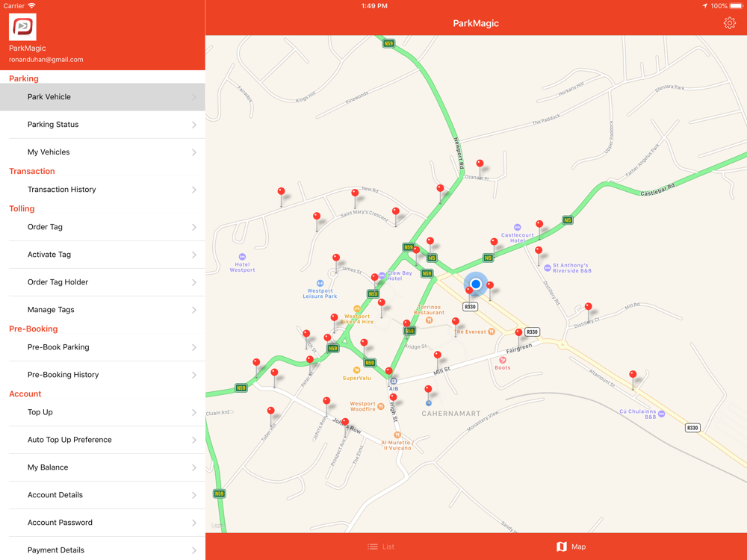Expand the Order Tag Holder chevron
Screen dimensions: 747x560
coord(194,282)
